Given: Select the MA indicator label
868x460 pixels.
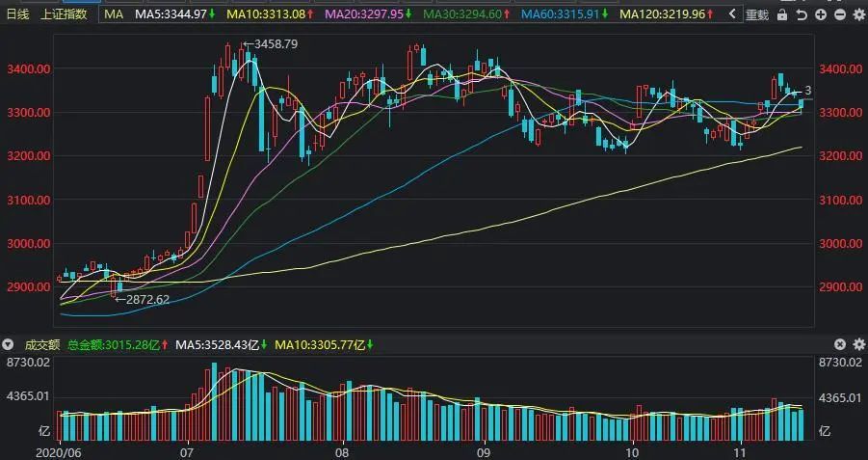Looking at the screenshot, I should (x=114, y=14).
